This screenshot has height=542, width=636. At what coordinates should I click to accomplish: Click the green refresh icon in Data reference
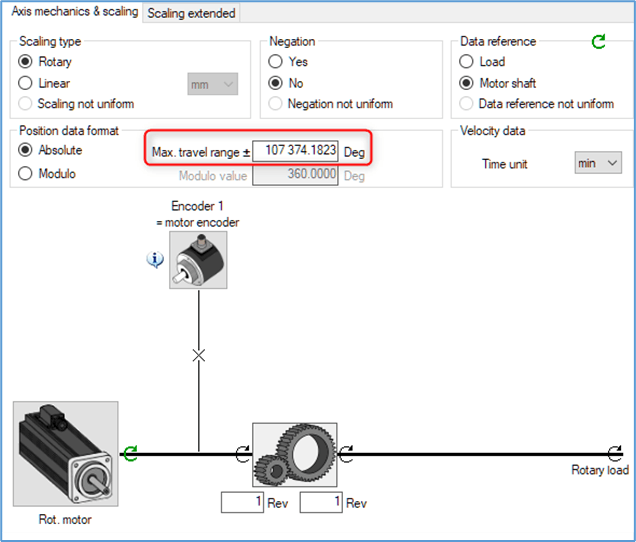(599, 42)
